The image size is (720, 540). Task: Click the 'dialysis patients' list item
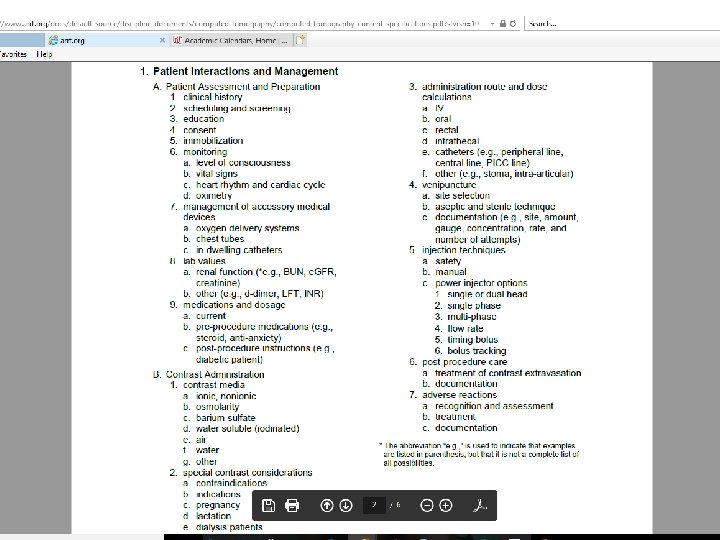click(229, 527)
